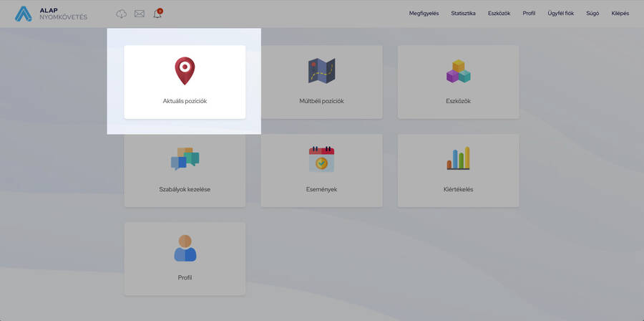The height and width of the screenshot is (321, 644).
Task: Click the colorful cubes Eszközök icon
Action: (x=458, y=71)
